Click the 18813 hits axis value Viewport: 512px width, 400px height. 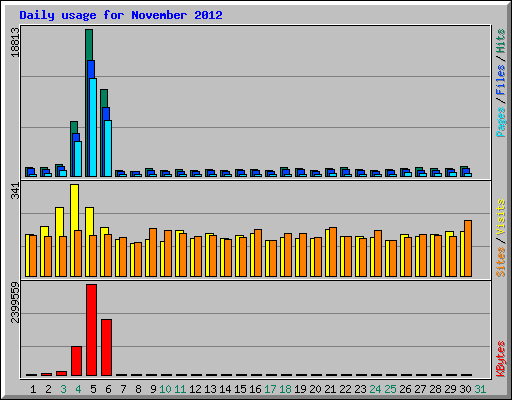pos(15,42)
